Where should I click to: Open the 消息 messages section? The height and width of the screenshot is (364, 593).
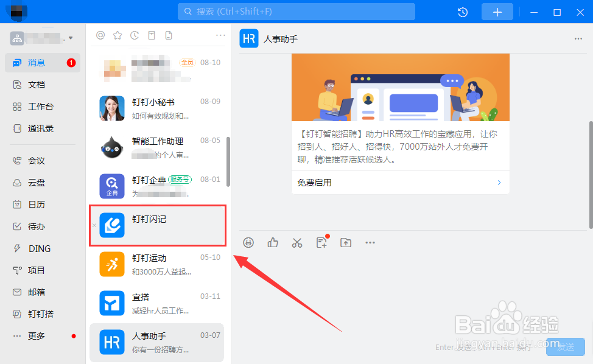(43, 63)
